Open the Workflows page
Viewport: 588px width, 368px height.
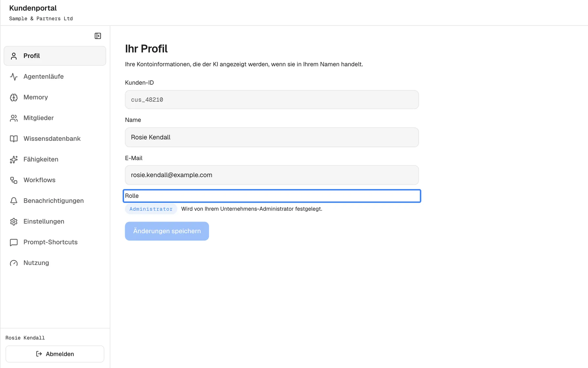(x=55, y=180)
